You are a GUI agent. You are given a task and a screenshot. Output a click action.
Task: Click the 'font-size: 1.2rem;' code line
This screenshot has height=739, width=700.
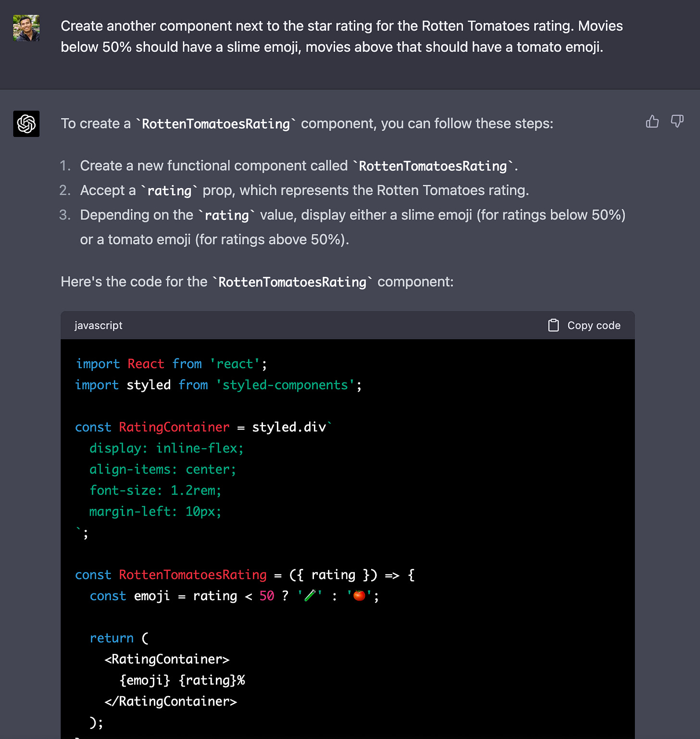point(155,491)
